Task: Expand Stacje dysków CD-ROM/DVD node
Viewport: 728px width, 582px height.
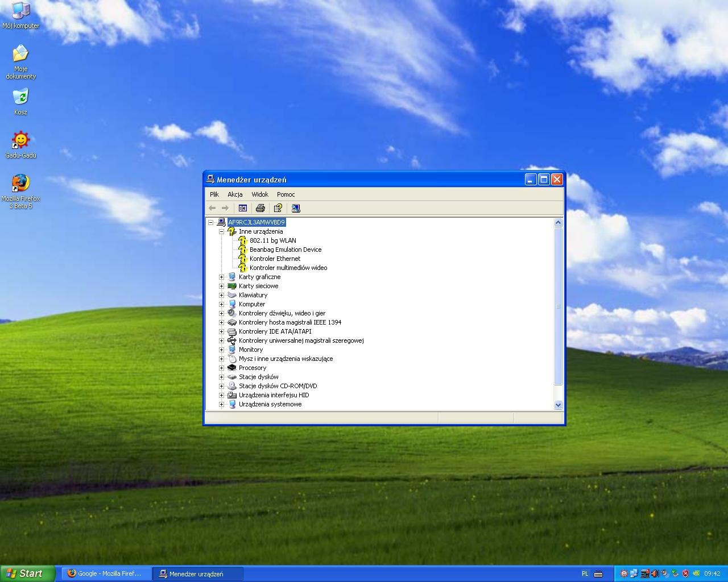Action: point(222,386)
